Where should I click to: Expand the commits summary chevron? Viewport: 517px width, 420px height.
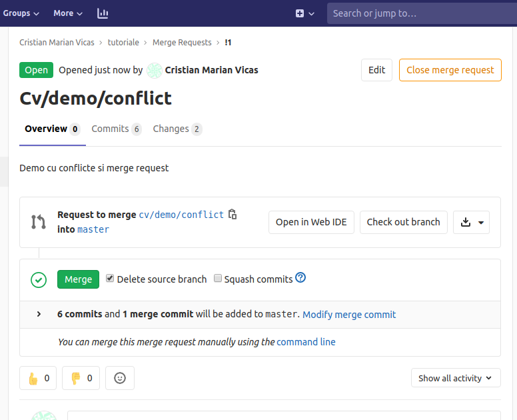click(x=39, y=314)
